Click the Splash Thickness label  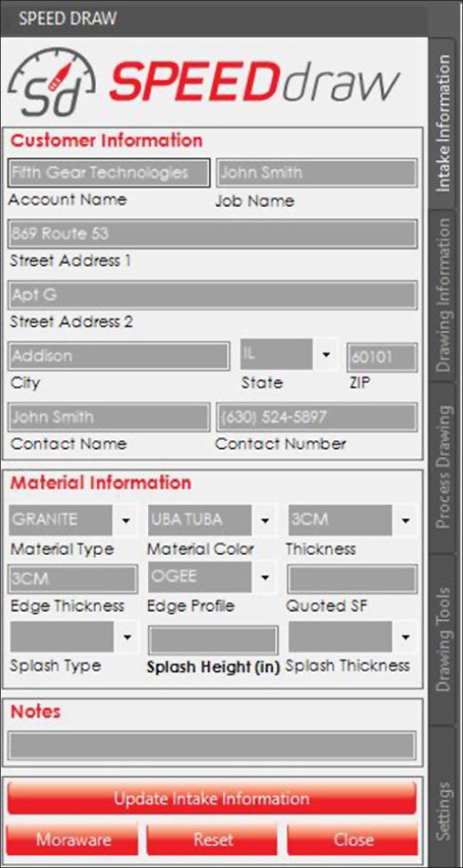click(x=348, y=665)
